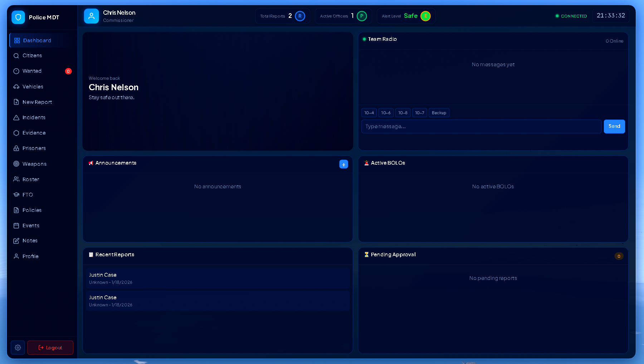Click the Police MDT shield logo

pos(18,17)
